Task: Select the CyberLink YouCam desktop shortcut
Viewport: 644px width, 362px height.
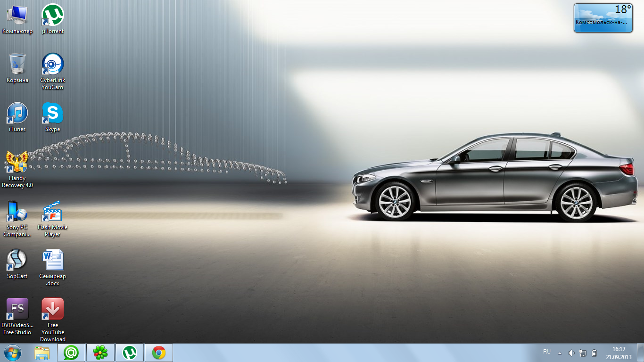Action: click(53, 72)
